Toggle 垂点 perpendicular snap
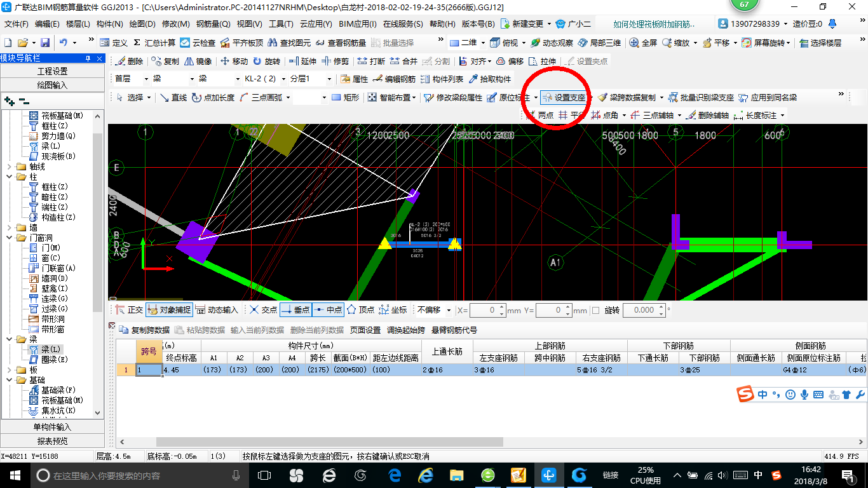 coord(295,310)
